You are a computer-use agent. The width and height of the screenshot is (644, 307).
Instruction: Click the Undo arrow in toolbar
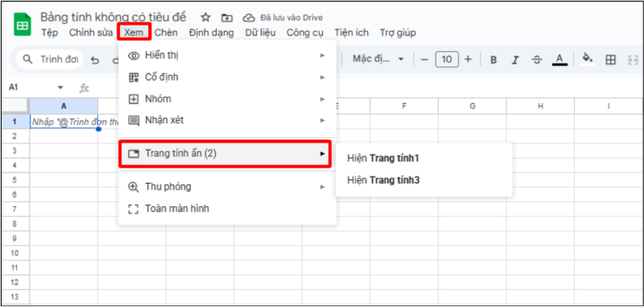[x=95, y=60]
